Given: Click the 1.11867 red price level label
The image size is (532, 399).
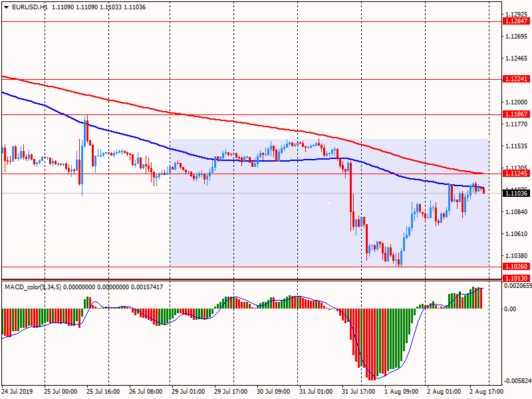Looking at the screenshot, I should [517, 114].
